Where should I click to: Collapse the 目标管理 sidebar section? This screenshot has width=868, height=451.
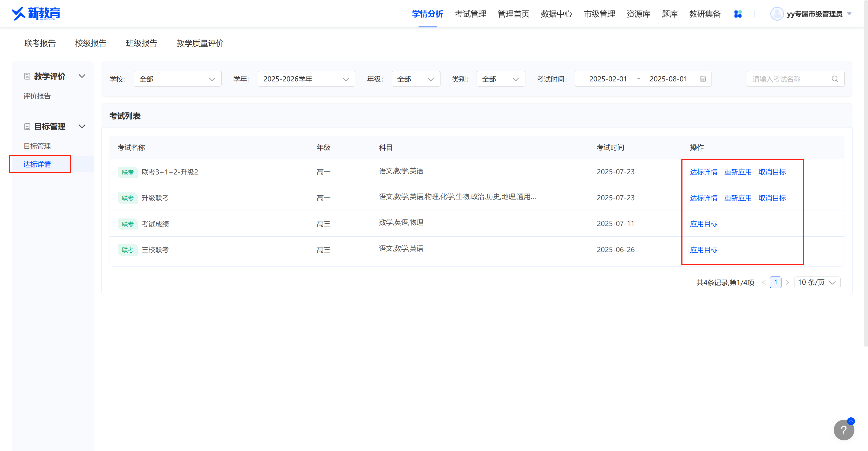82,126
